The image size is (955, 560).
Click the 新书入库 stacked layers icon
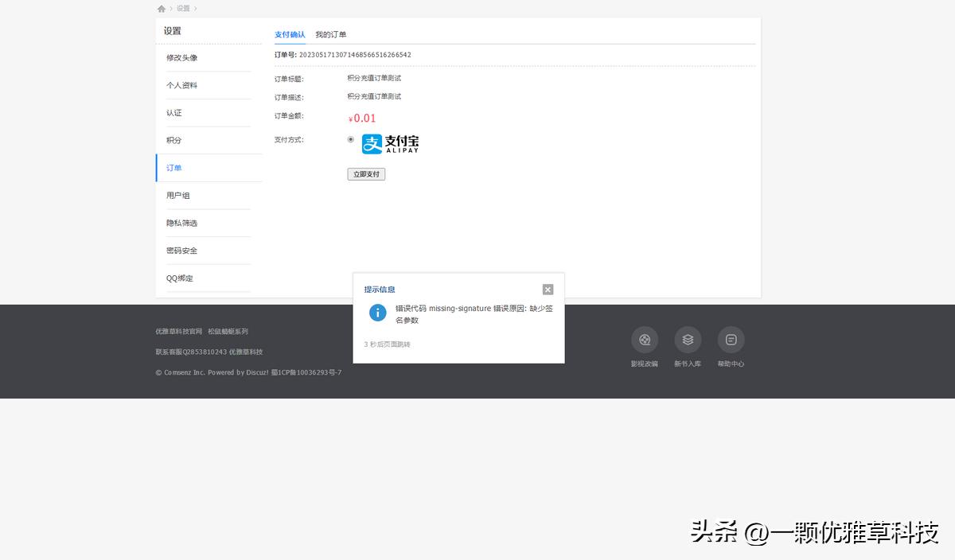coord(688,340)
